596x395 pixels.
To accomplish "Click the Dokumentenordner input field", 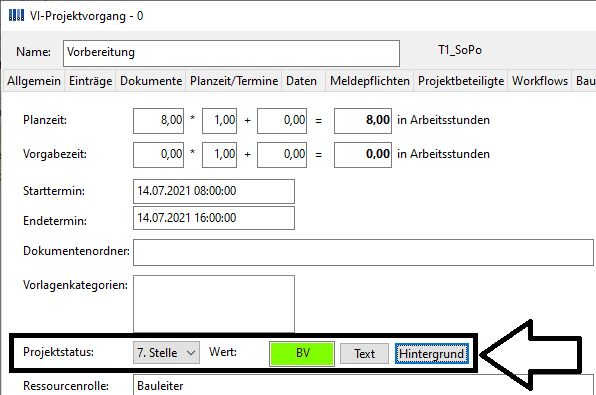I will pos(363,252).
